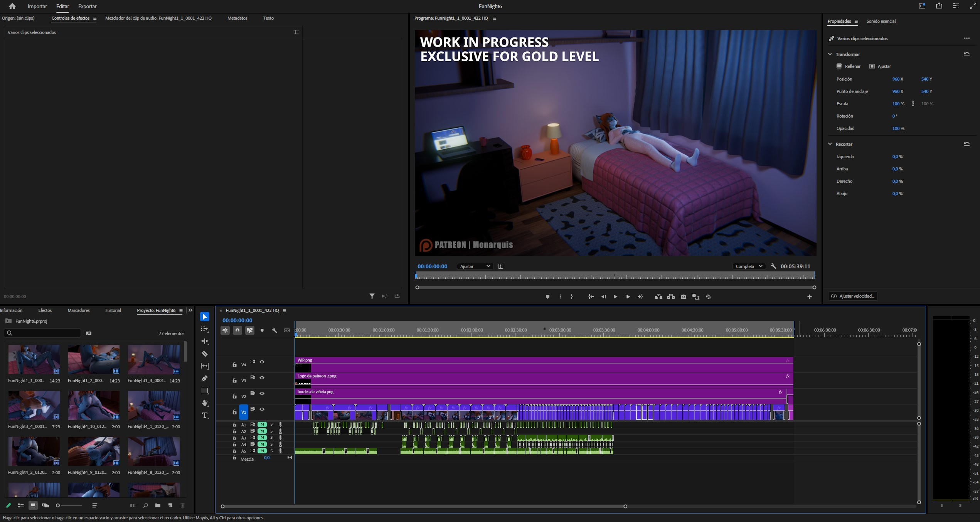
Task: Open the Historial tab
Action: [x=113, y=310]
